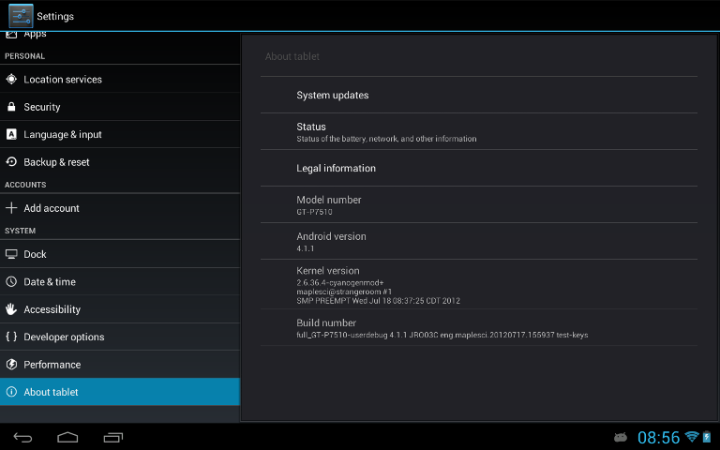Open Legal information

point(479,168)
